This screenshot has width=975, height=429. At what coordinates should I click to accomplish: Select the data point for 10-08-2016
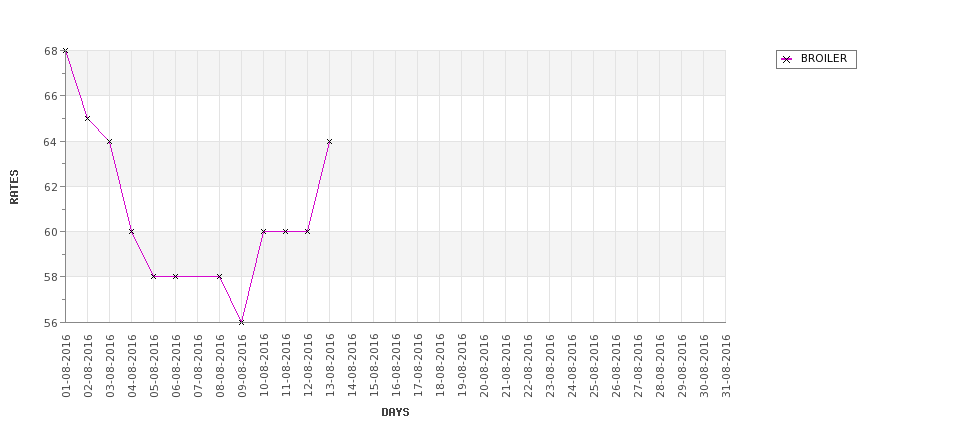(x=263, y=231)
